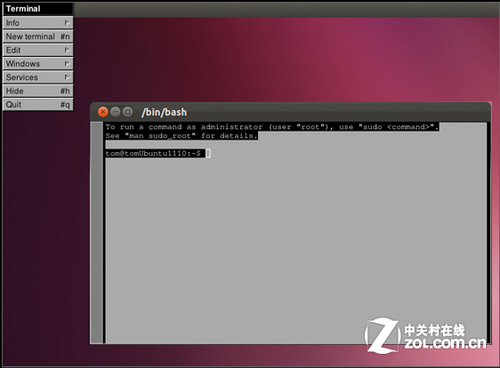Click the /bin/bash window title text
This screenshot has height=368, width=500.
tap(164, 112)
